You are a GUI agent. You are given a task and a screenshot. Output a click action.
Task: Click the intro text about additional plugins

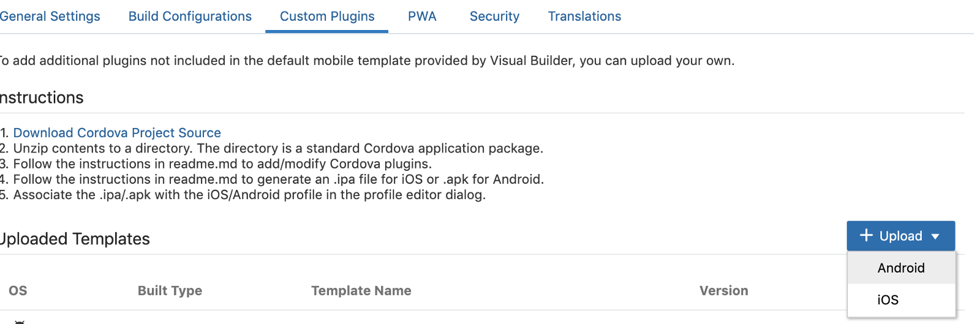coord(366,61)
